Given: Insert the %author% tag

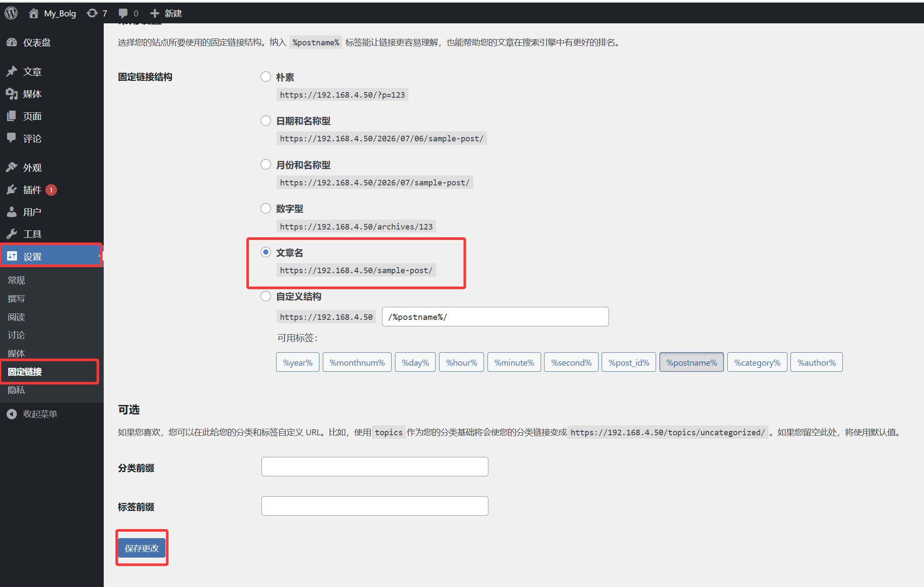Looking at the screenshot, I should point(816,362).
